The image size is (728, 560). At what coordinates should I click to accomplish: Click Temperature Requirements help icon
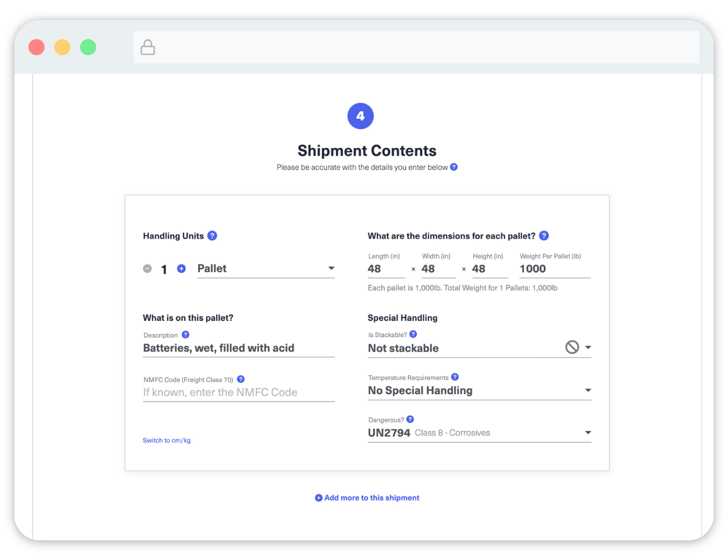pyautogui.click(x=455, y=377)
